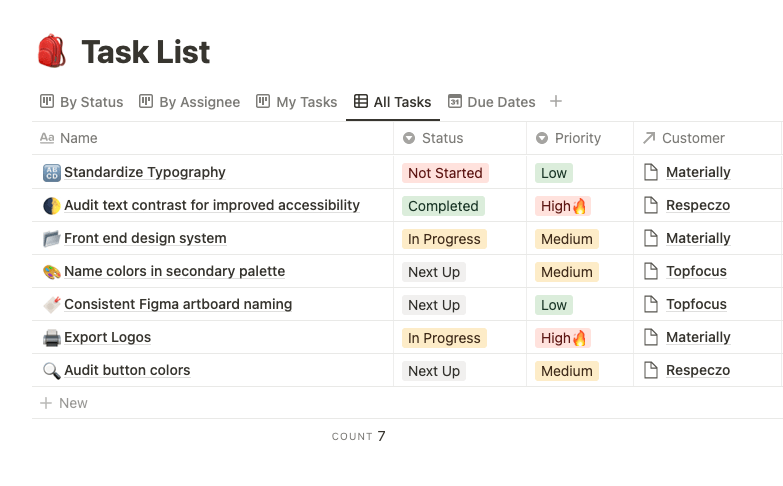Switch to the Due Dates tab
783x486 pixels.
[492, 102]
